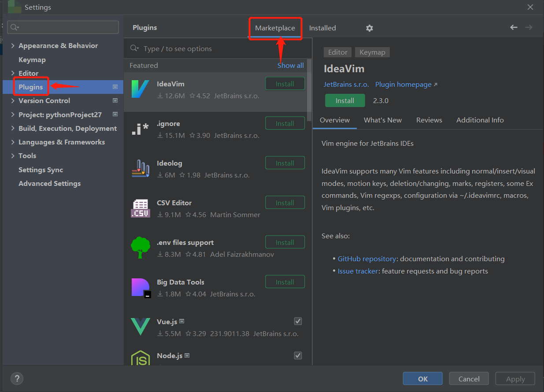Click the Vue.js plugin logo
This screenshot has height=392, width=544.
click(x=141, y=327)
